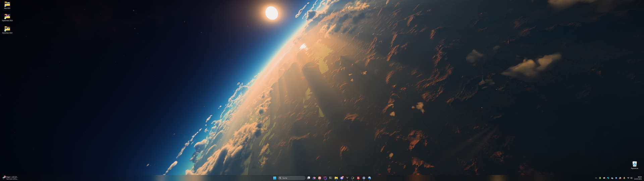Open the Wi-Fi network quick settings
Viewport: 644px width, 181px height.
[628, 178]
